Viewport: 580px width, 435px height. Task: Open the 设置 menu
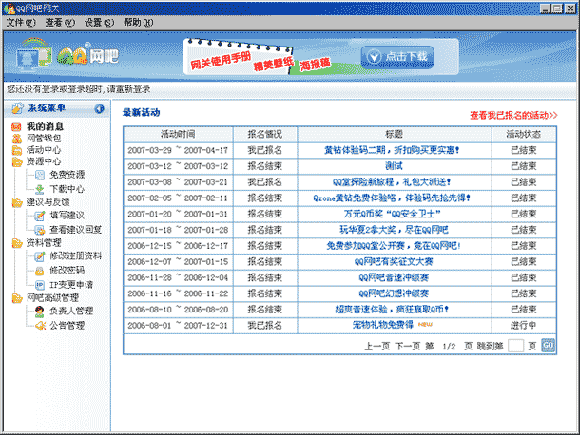click(x=99, y=23)
